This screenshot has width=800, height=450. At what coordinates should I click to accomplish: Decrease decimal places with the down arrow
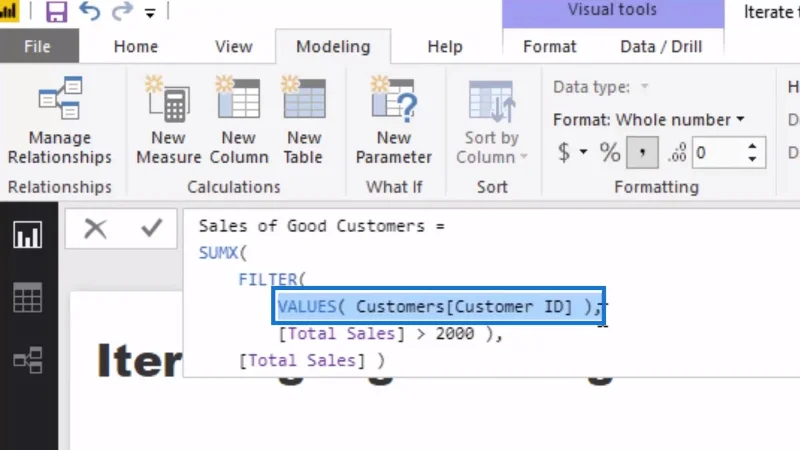pyautogui.click(x=753, y=159)
